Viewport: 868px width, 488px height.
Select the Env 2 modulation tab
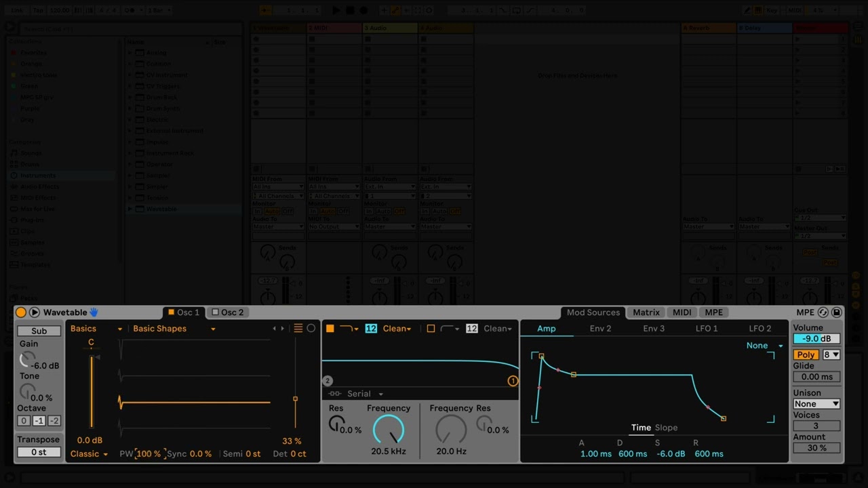(x=600, y=329)
